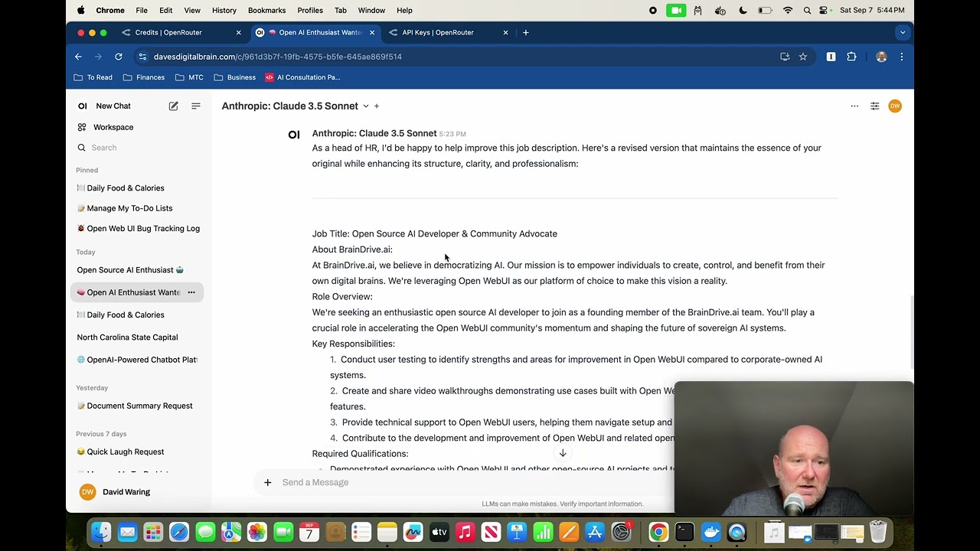Image resolution: width=980 pixels, height=551 pixels.
Task: Switch to the Credits OpenRouter tab
Action: [168, 32]
